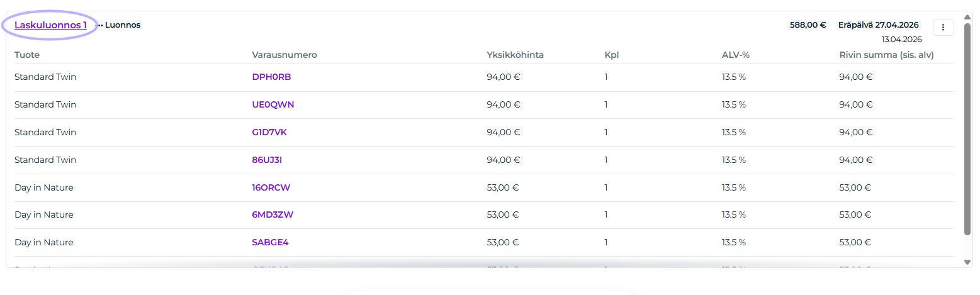View reservation 6MD3ZW
Viewport: 980px width, 295px height.
click(273, 214)
